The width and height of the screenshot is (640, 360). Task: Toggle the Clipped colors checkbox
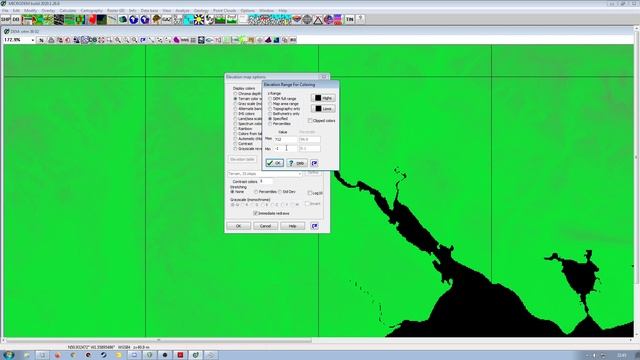click(x=310, y=121)
